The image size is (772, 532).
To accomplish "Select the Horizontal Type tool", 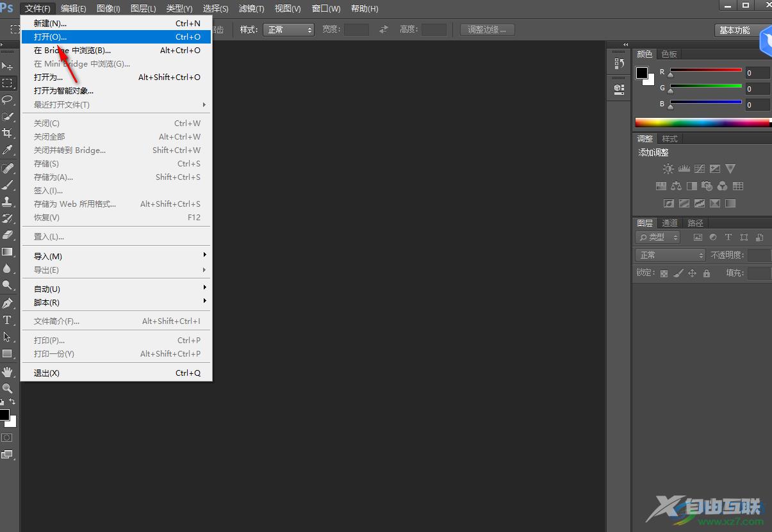I will tap(8, 320).
